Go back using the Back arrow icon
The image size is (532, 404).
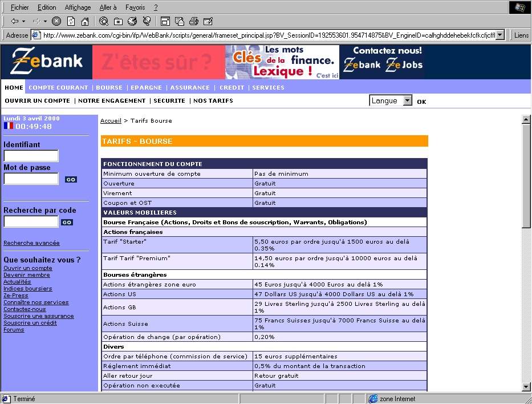click(14, 21)
